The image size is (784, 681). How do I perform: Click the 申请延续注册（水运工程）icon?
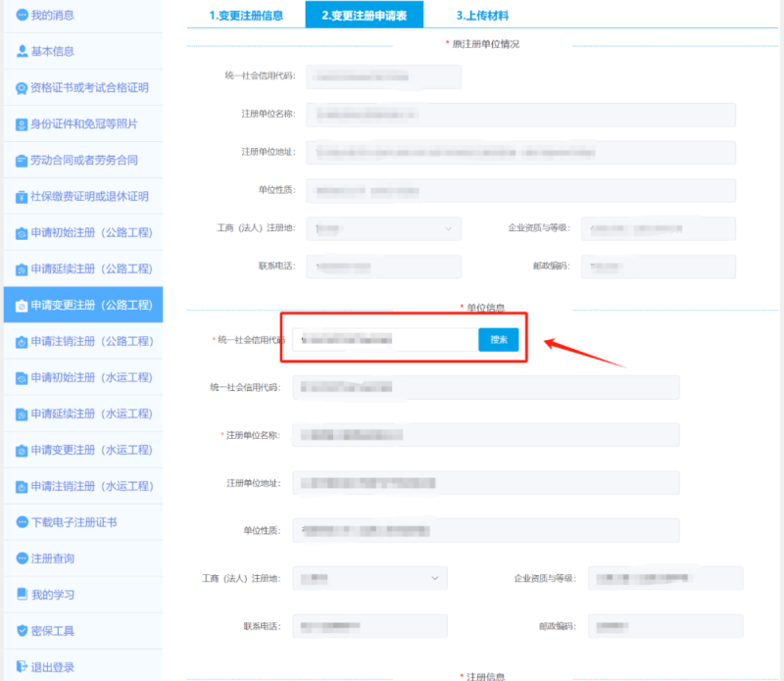[20, 413]
